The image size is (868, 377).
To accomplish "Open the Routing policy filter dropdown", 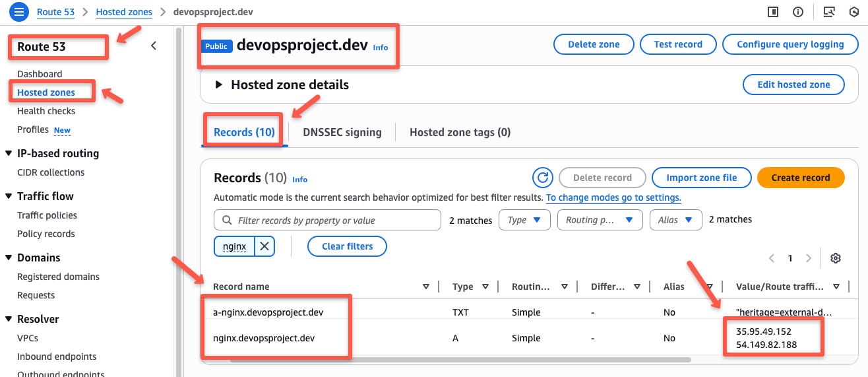I will (600, 220).
